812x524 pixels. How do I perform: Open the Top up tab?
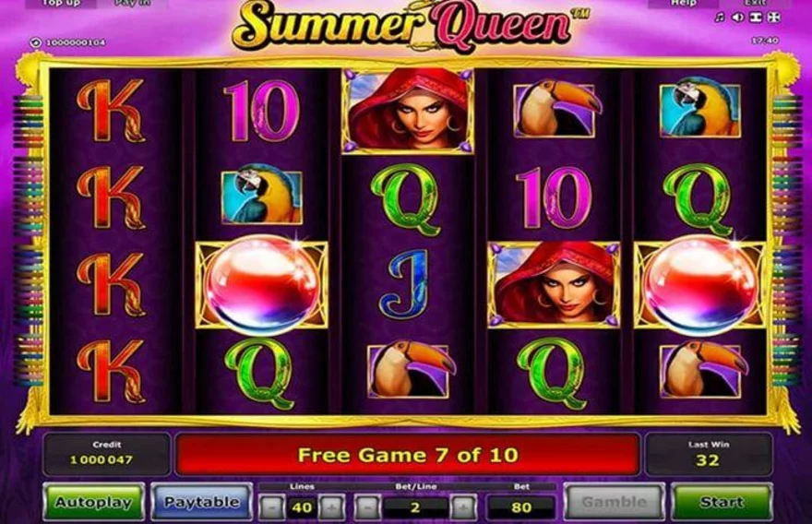61,4
